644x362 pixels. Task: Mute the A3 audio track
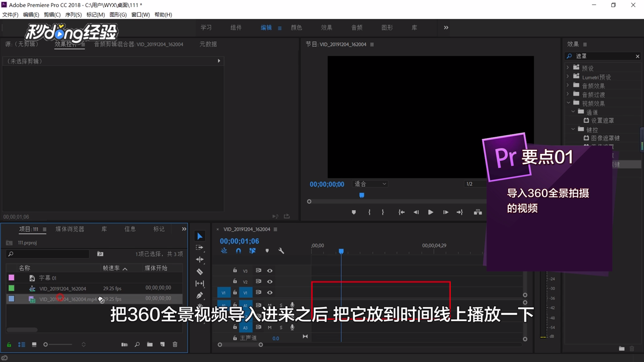pos(270,327)
